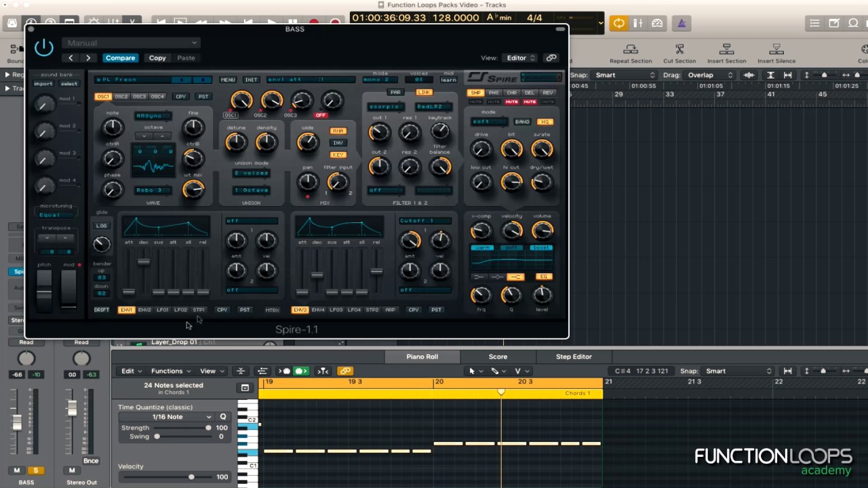Select the SHP effects tab

(475, 93)
